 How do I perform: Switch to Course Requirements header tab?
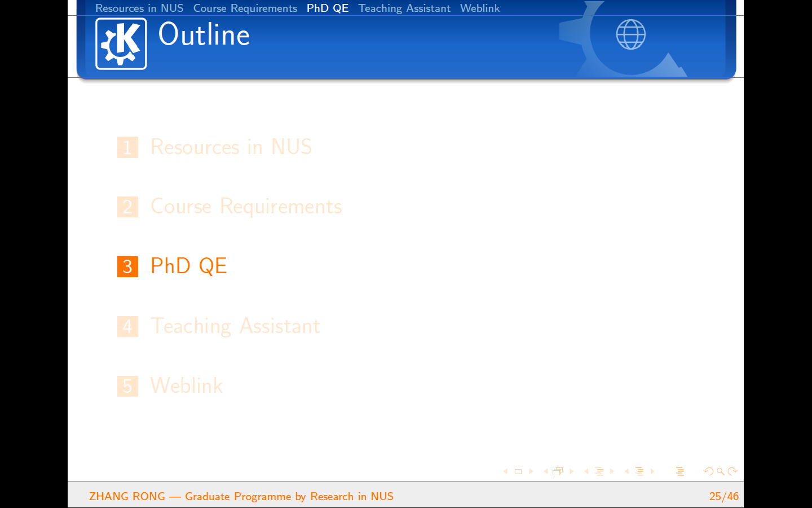tap(245, 8)
